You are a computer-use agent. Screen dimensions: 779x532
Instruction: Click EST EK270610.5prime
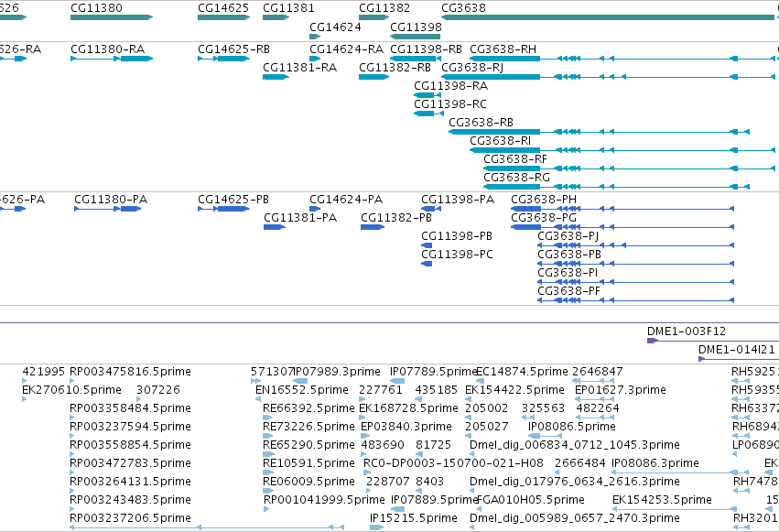coord(25,399)
